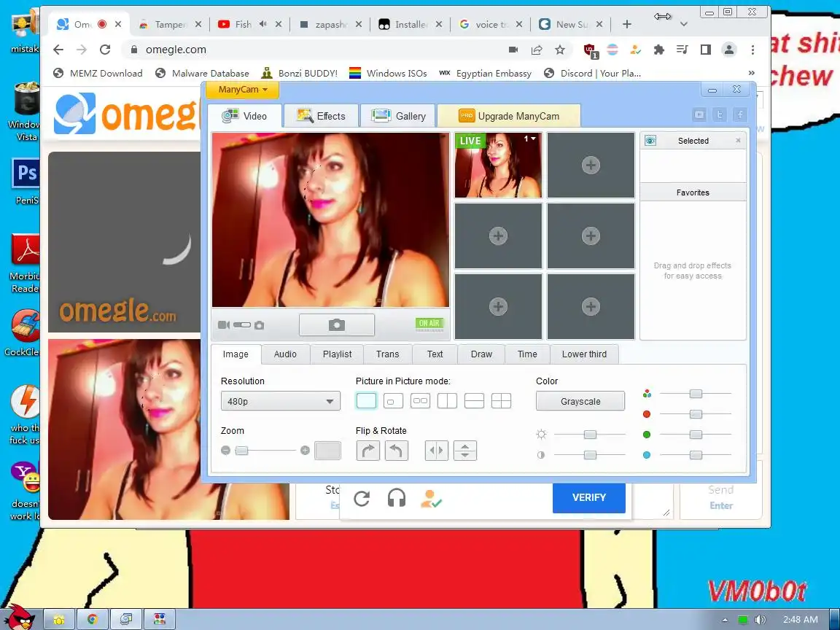Viewport: 840px width, 630px height.
Task: Flip the video horizontally
Action: pos(437,451)
